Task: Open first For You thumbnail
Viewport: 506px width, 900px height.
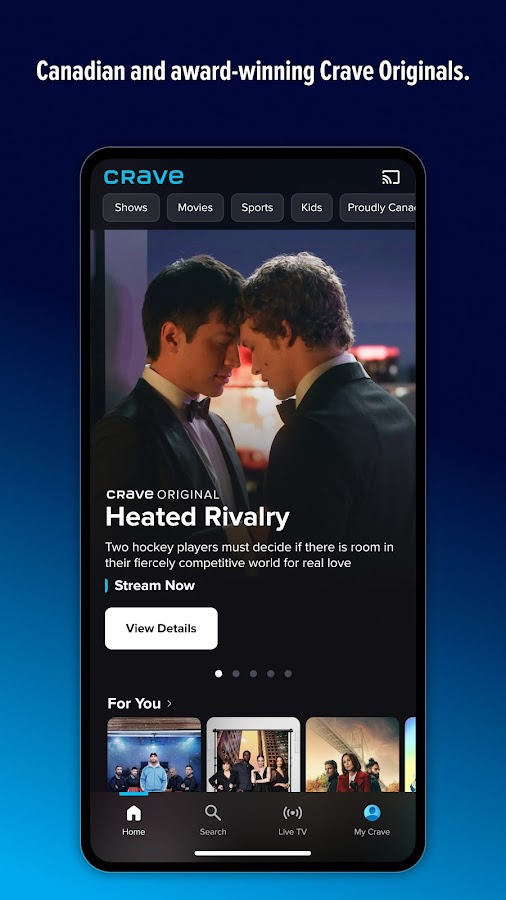Action: point(154,754)
